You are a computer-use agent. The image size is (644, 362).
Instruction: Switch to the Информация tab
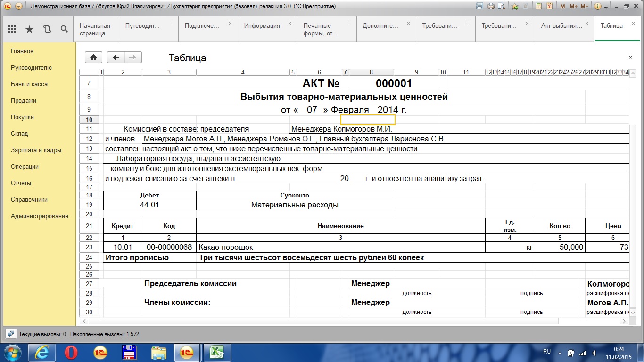click(x=268, y=29)
